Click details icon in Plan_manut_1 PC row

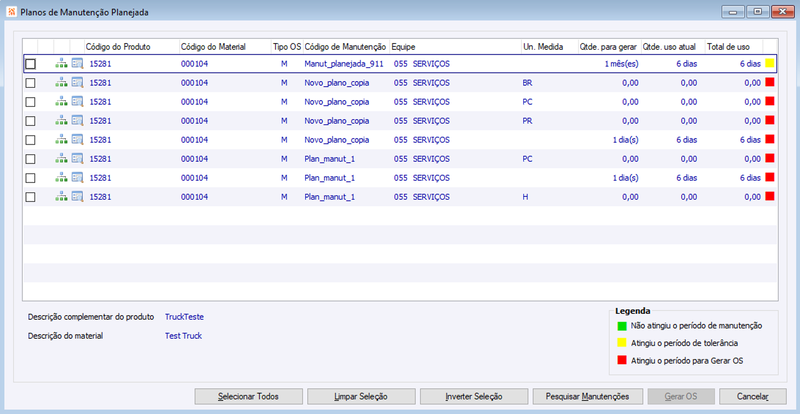pos(78,159)
